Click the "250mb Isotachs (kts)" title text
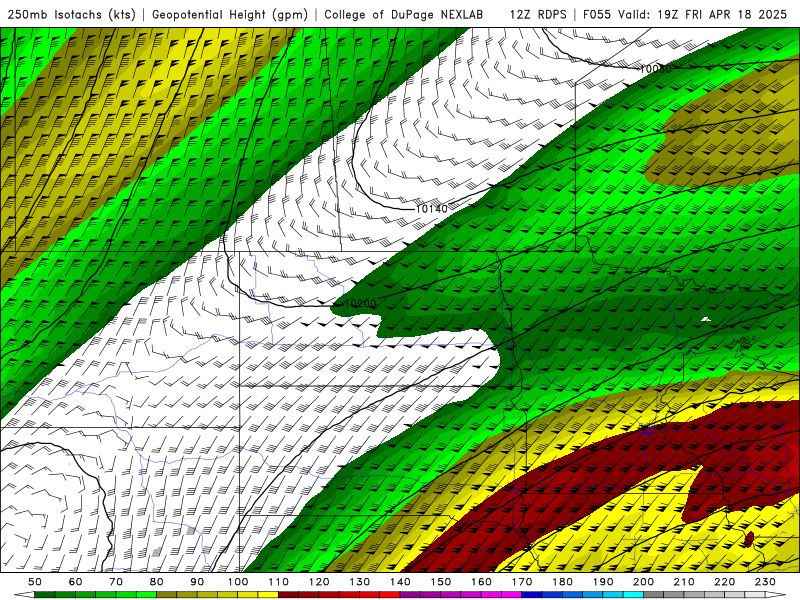This screenshot has height=600, width=800. tap(71, 14)
